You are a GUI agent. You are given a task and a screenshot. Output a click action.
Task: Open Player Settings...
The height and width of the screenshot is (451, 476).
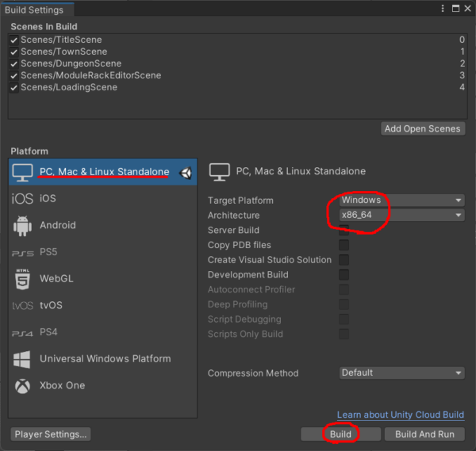(x=51, y=434)
